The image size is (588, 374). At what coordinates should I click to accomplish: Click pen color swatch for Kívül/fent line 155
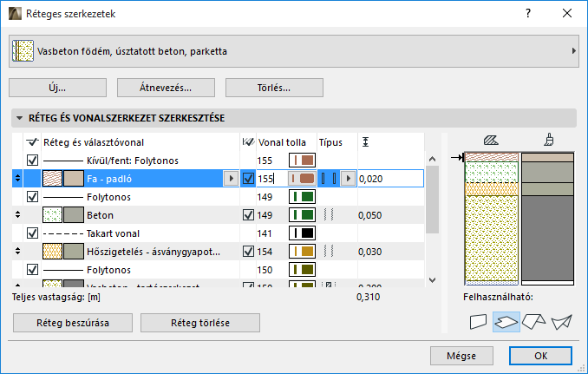pos(302,161)
